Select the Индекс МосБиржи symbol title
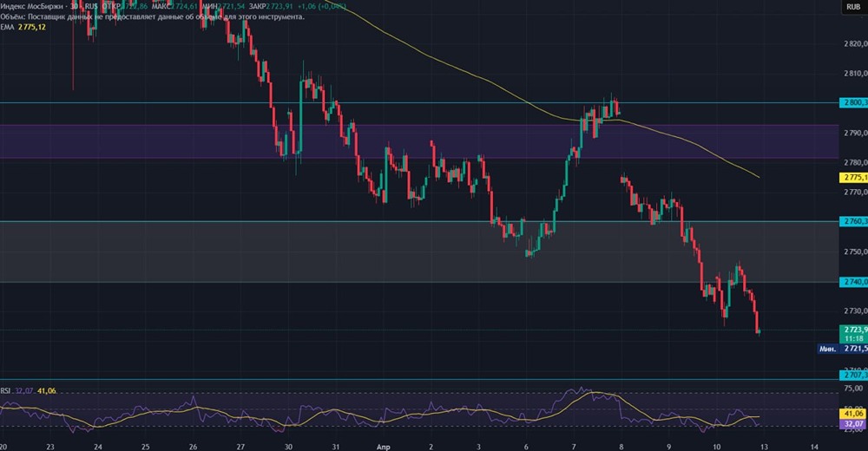This screenshot has height=451, width=868. pyautogui.click(x=33, y=7)
